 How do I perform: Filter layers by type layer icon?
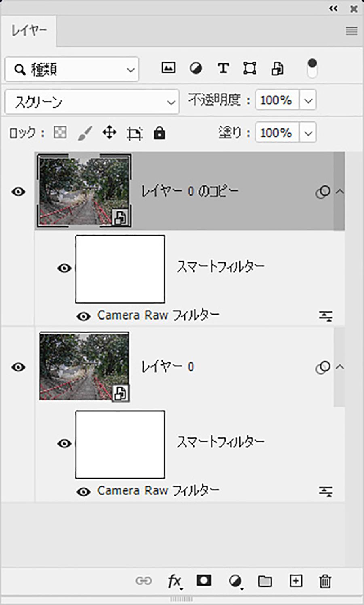pos(223,68)
